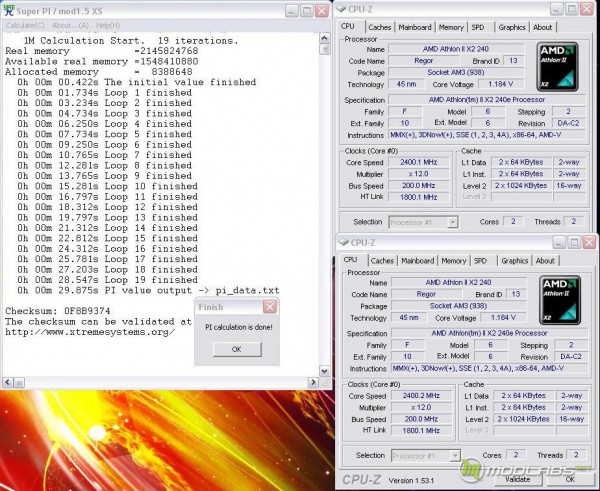The image size is (600, 491).
Task: Click Super PI vertical scrollbar down arrow
Action: [x=324, y=371]
